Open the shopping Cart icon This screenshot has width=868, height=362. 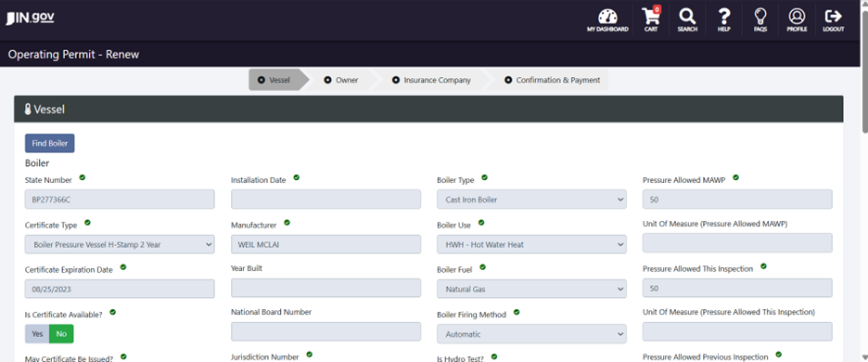651,20
